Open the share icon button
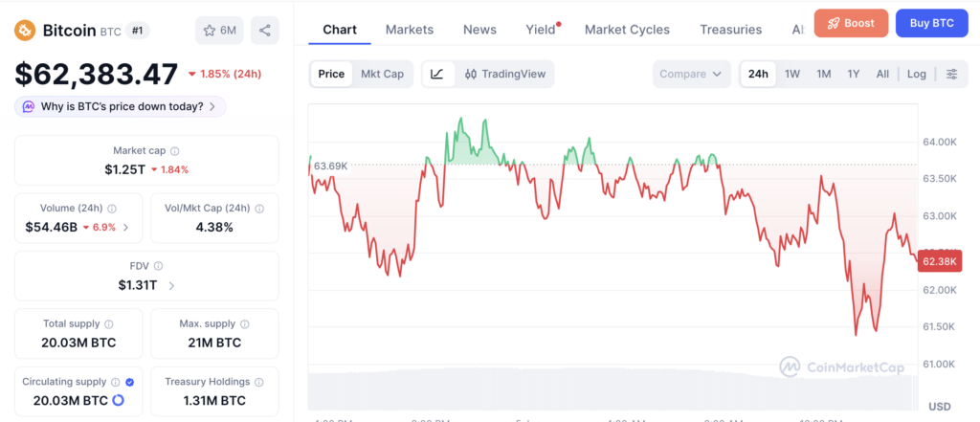The image size is (980, 422). 264,30
